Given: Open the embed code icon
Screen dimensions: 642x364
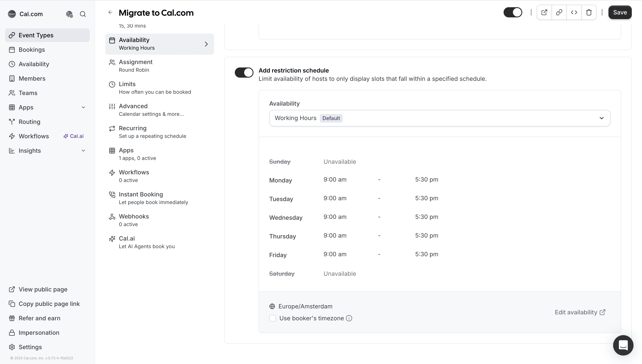Looking at the screenshot, I should point(574,12).
